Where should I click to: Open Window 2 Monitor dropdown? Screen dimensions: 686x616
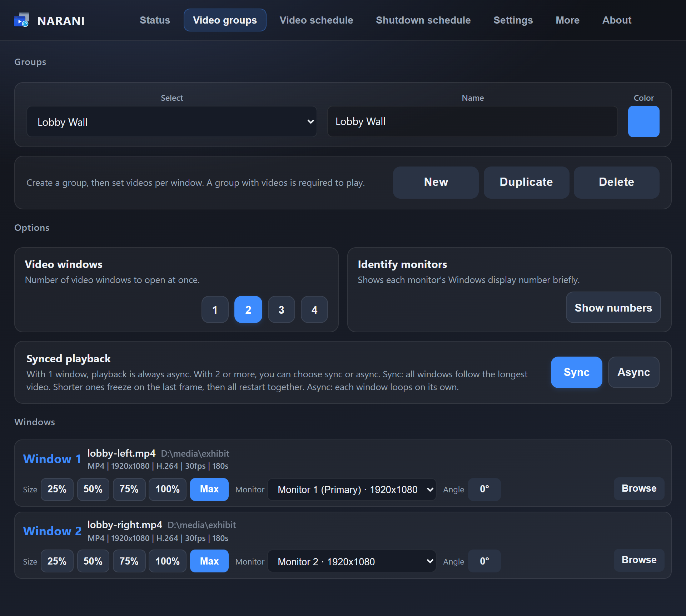[x=352, y=561]
